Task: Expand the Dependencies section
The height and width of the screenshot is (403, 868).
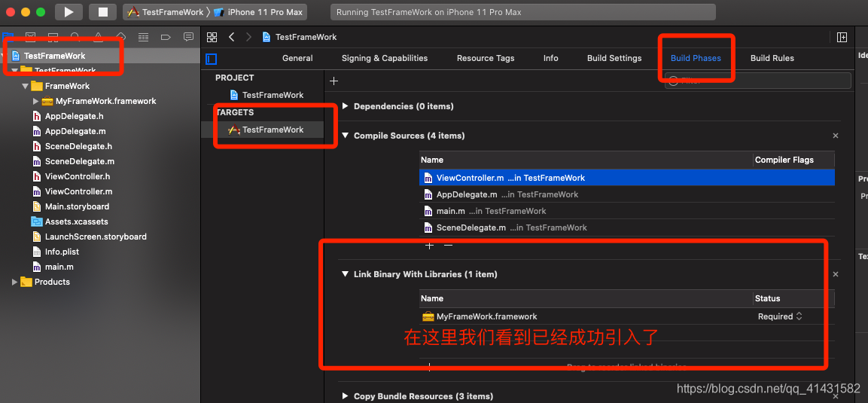Action: [x=346, y=106]
